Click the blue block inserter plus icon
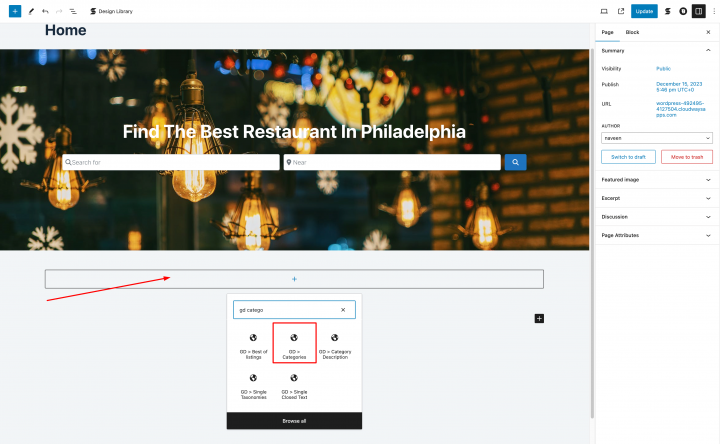This screenshot has height=444, width=720. 15,11
